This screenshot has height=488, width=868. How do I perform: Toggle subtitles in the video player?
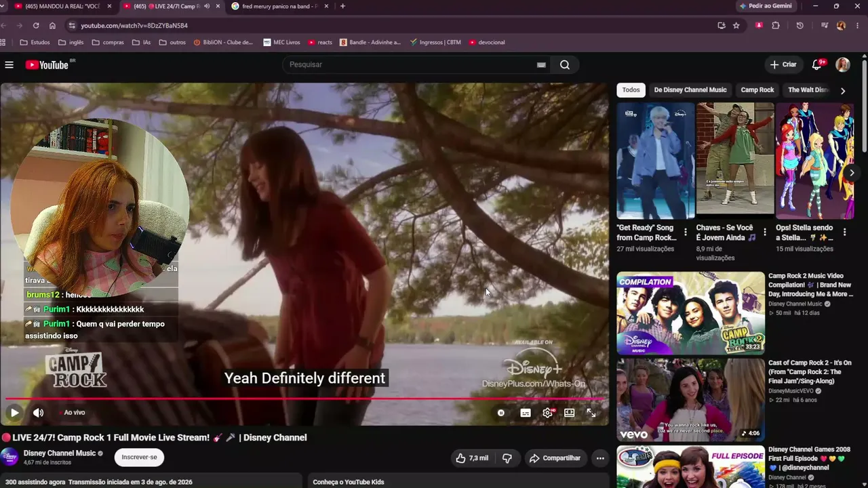(526, 413)
